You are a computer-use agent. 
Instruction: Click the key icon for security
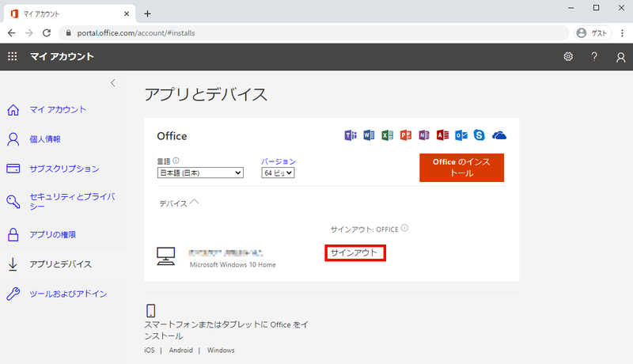click(x=13, y=201)
